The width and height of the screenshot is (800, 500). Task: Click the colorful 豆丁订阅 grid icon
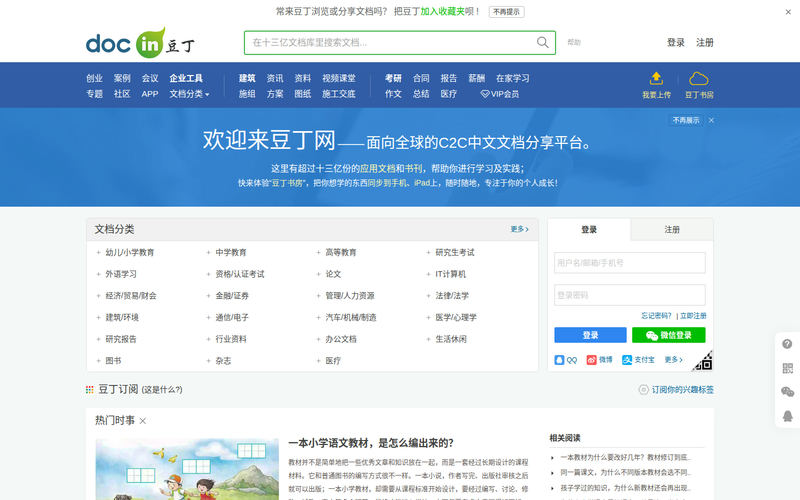tap(90, 390)
